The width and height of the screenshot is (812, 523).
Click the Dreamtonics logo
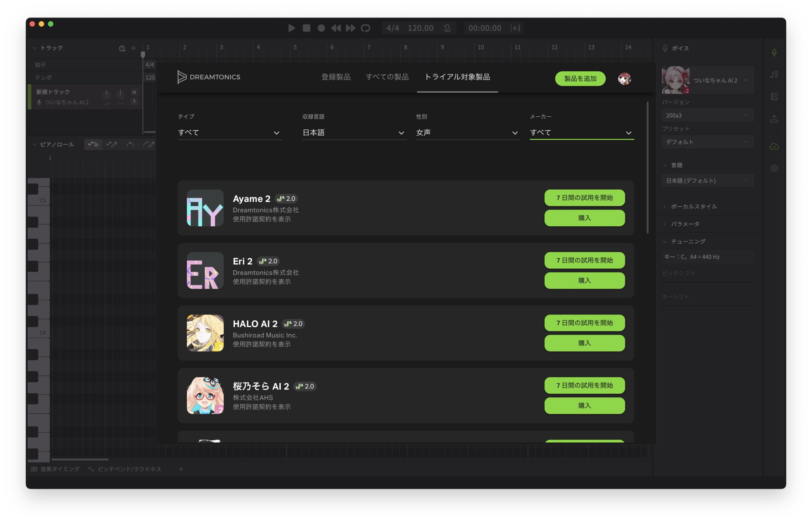click(x=209, y=77)
